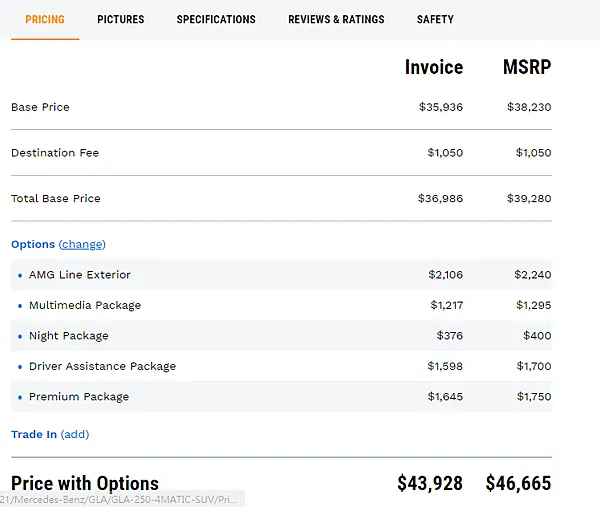Click the "change" link beside Options
600x507 pixels.
click(x=82, y=244)
